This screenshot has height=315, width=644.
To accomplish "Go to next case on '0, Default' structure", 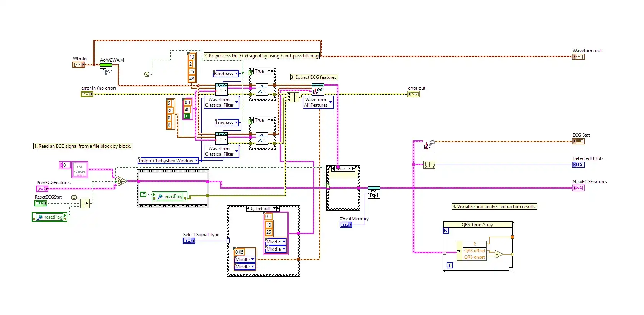I will 278,209.
